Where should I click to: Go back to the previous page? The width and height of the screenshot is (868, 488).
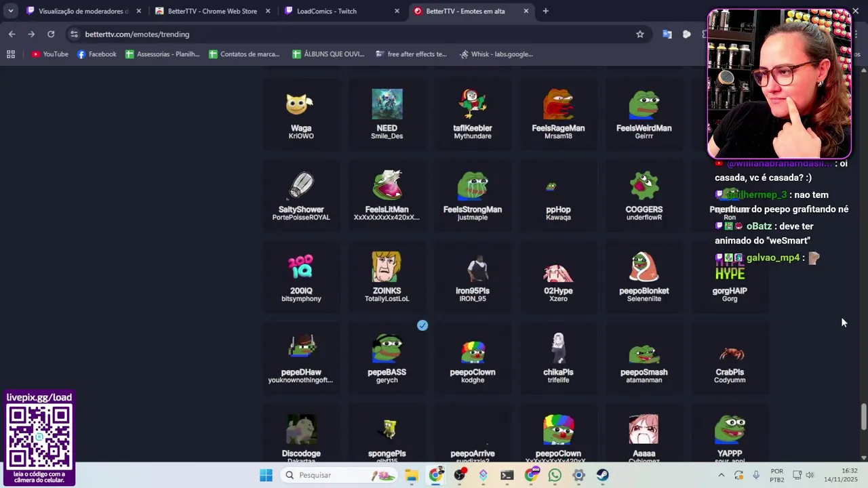pos(12,34)
